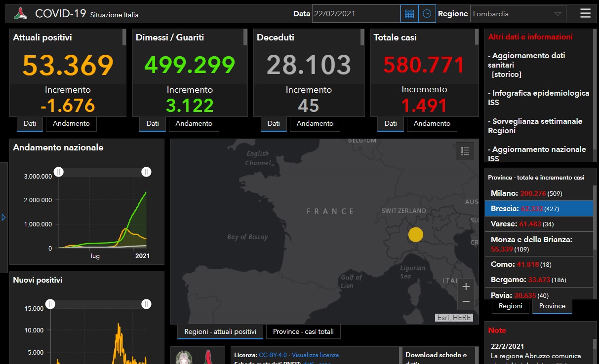Select the Province tab in list panel

[552, 306]
